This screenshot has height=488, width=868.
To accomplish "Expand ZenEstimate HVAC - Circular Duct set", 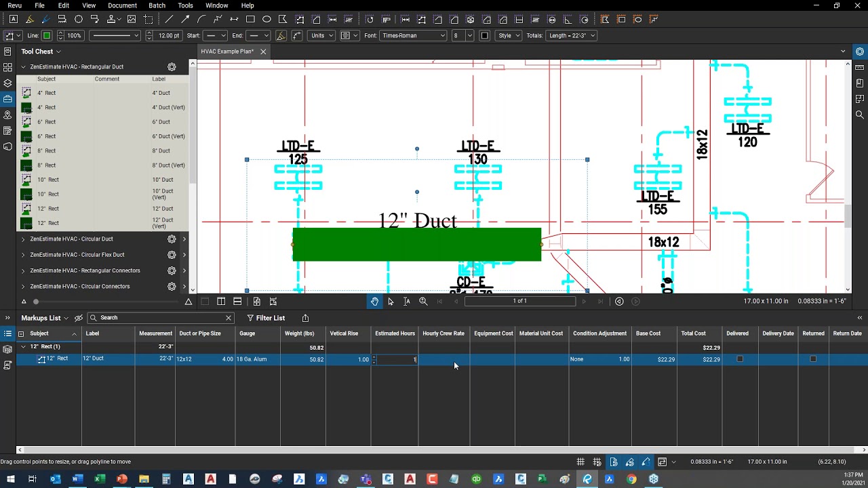I will (x=23, y=239).
